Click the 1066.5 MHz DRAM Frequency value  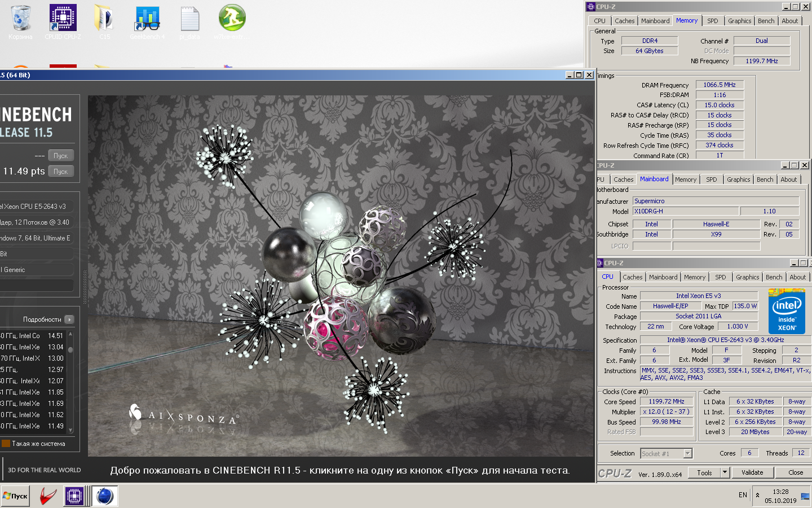tap(720, 85)
